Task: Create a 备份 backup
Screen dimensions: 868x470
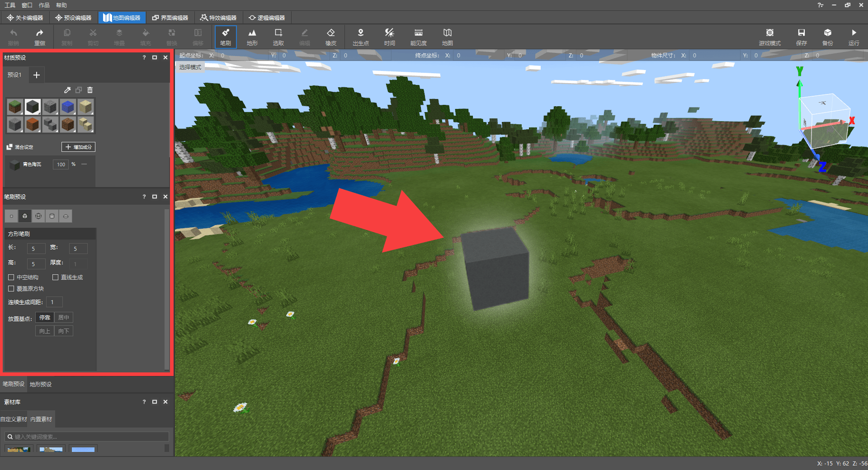Action: tap(827, 37)
